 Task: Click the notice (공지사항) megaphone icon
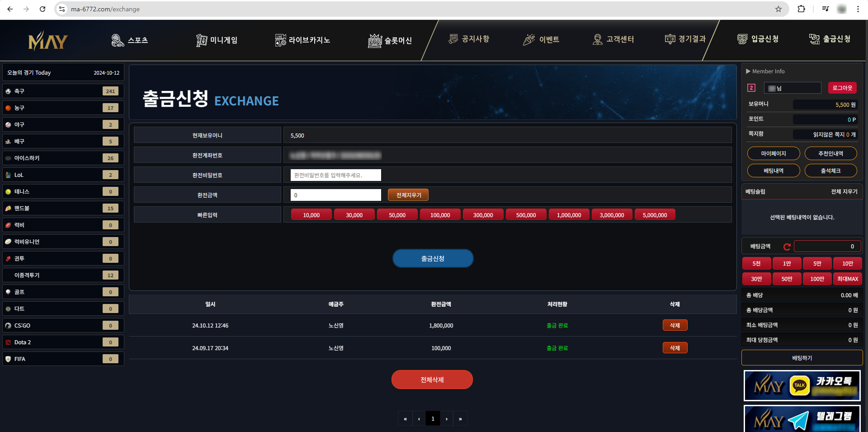pyautogui.click(x=453, y=39)
